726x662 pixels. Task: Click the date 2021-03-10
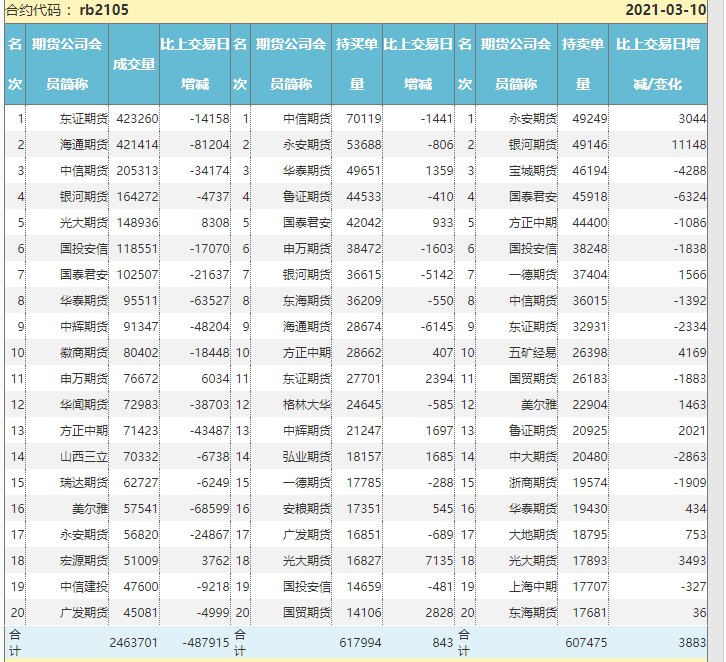[666, 10]
